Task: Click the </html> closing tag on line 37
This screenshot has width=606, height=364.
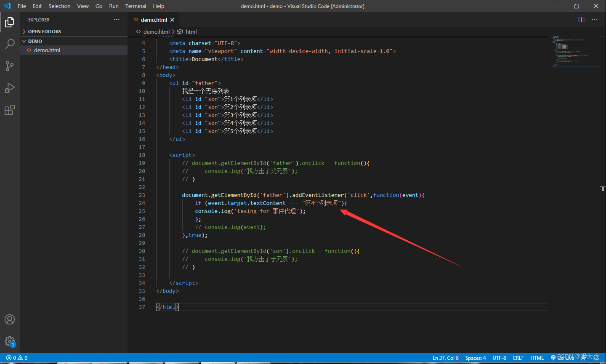Action: tap(167, 307)
